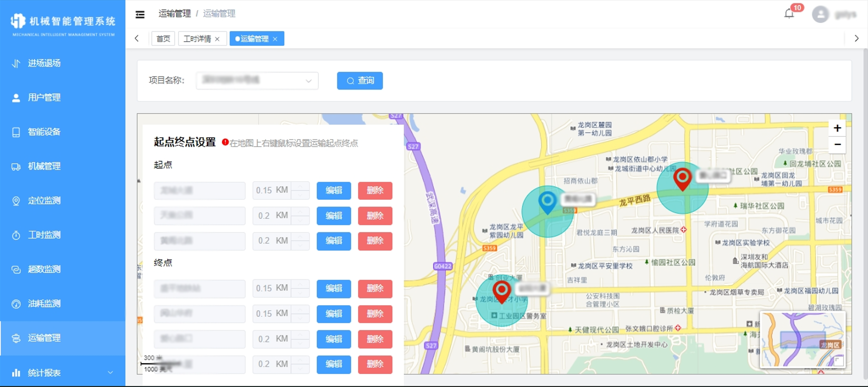
Task: Close the 运输管理 tab
Action: [x=275, y=39]
